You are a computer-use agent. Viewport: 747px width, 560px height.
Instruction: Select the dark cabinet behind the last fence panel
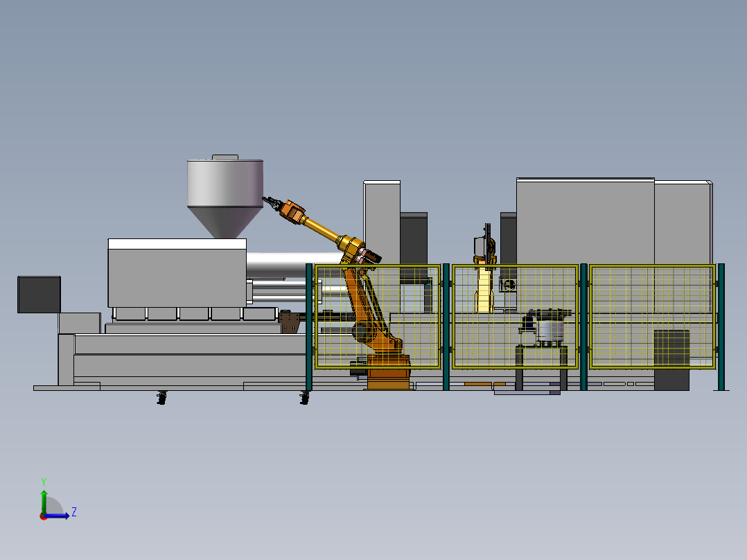(x=671, y=359)
